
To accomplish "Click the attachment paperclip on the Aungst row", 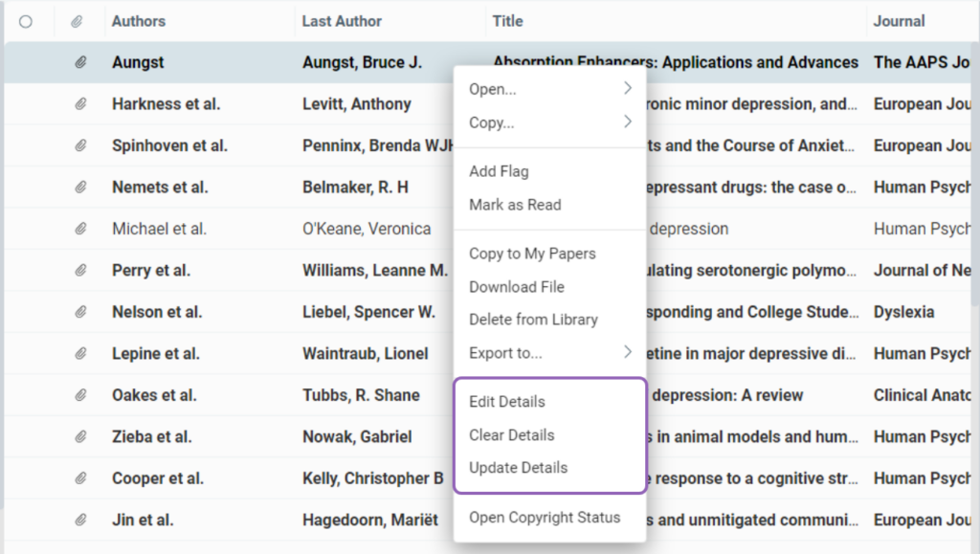I will [78, 62].
